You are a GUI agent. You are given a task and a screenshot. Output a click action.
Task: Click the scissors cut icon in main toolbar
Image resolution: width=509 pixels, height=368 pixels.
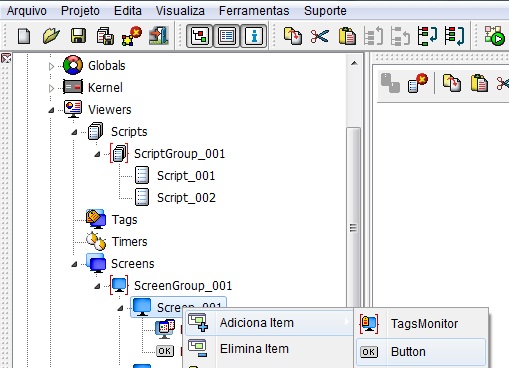click(x=320, y=36)
